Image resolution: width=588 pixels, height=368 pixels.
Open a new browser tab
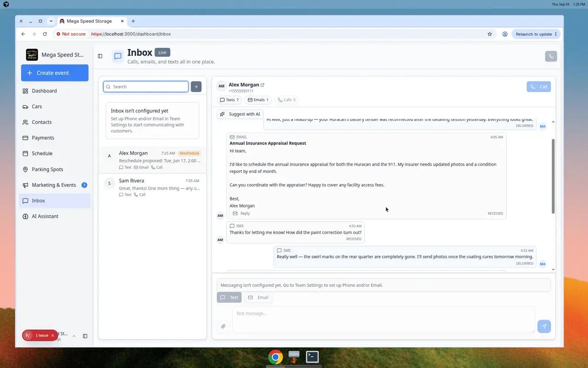(x=133, y=21)
